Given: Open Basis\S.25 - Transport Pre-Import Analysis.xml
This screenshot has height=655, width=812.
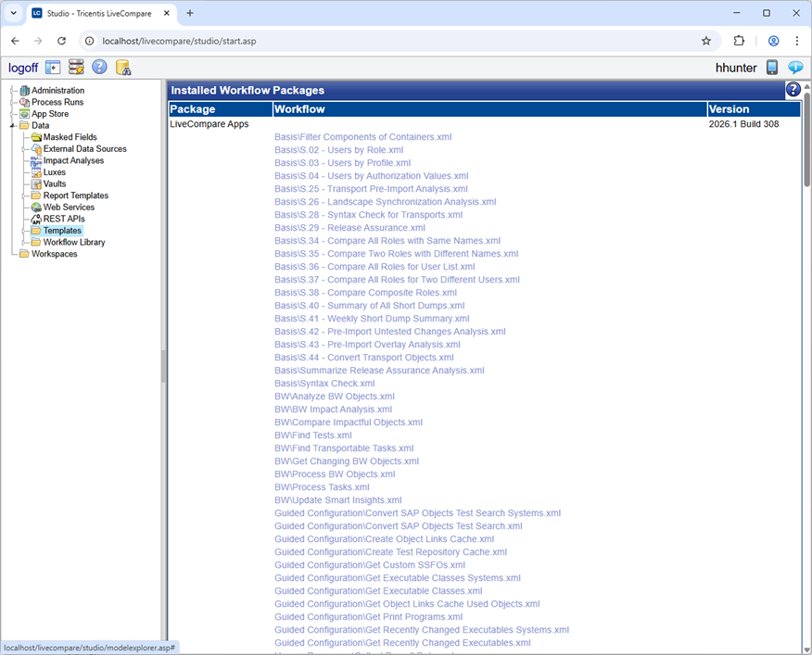Looking at the screenshot, I should point(371,189).
